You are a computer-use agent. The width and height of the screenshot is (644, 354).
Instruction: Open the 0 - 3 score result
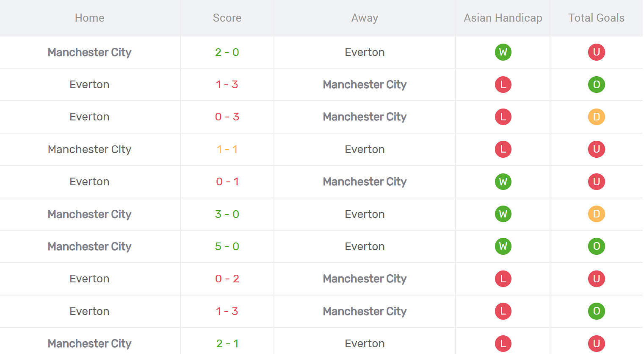pos(227,117)
